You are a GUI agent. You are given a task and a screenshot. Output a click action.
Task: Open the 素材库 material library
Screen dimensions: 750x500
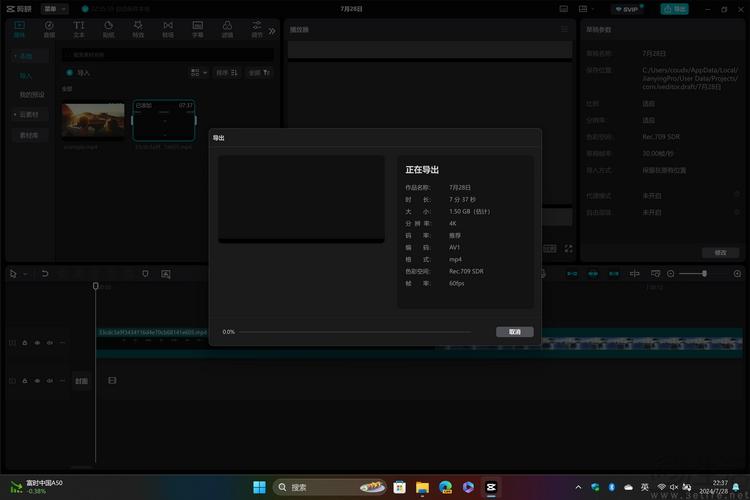point(29,135)
